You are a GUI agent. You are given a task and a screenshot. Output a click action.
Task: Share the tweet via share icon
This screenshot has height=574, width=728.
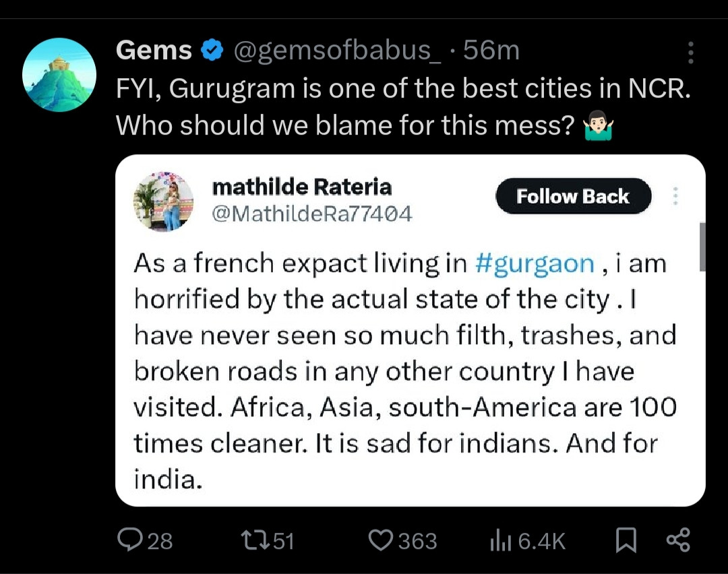click(678, 540)
